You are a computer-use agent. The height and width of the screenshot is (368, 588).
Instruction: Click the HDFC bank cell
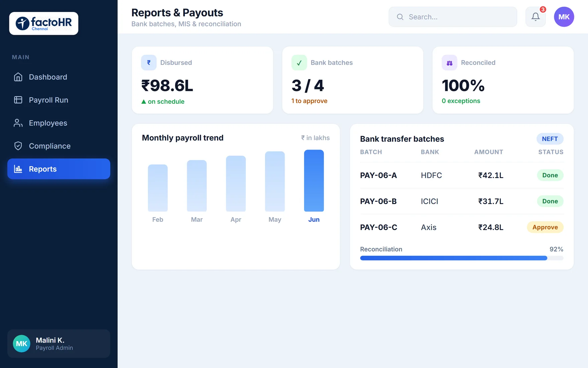(431, 175)
